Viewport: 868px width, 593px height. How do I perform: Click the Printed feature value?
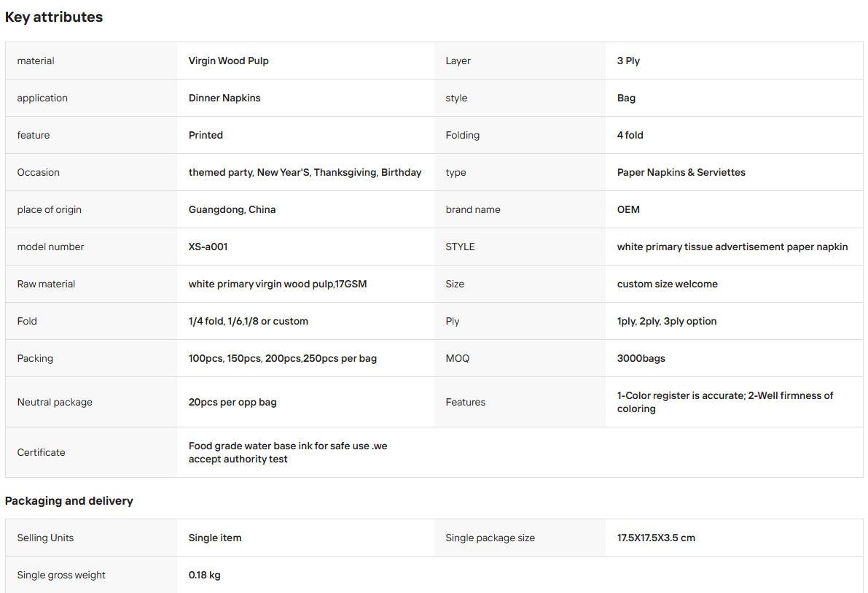(x=206, y=135)
